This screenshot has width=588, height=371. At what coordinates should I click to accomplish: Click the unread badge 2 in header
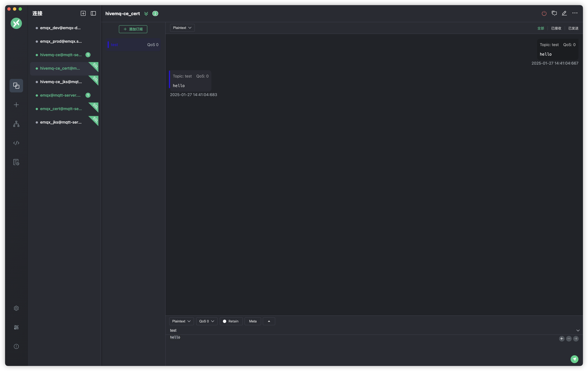(155, 14)
